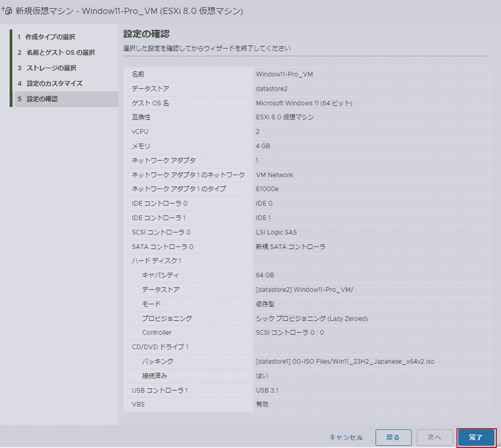Click the 完了 button to finish
This screenshot has width=501, height=448.
click(476, 437)
